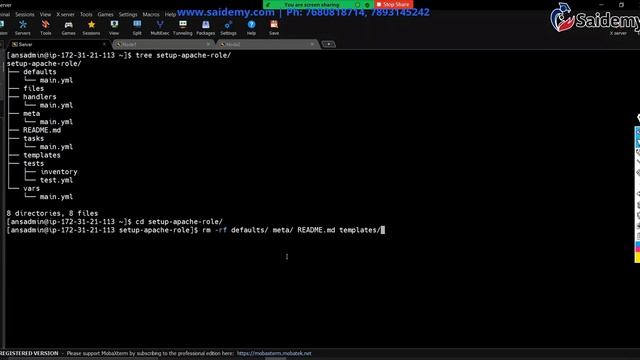Click 'README.md' in tree output
Screen dimensions: 640x360
42,130
